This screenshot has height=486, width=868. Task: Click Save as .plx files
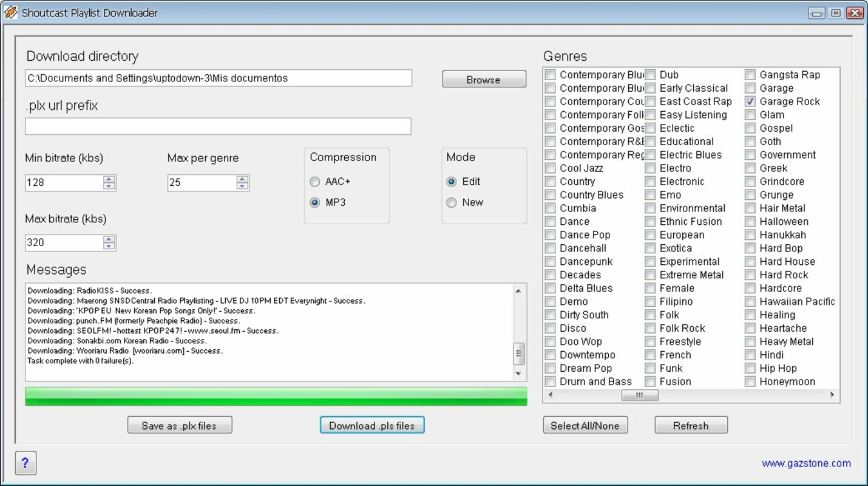tap(180, 425)
